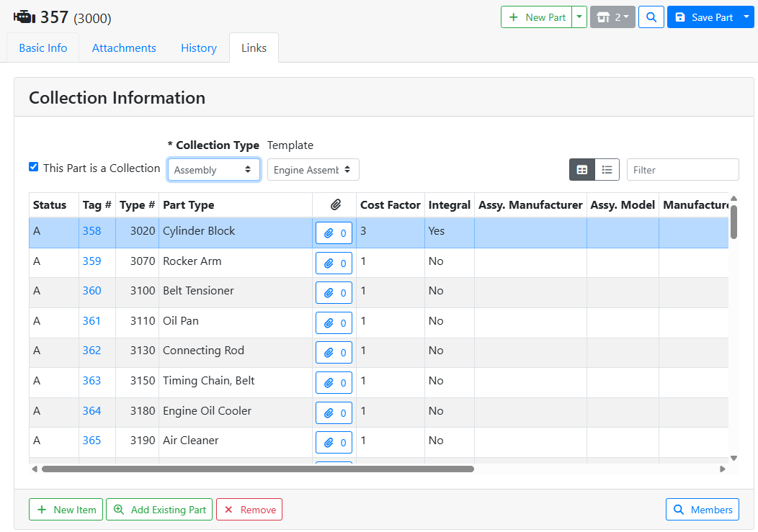Open tag link 360
This screenshot has width=758, height=532.
(92, 291)
